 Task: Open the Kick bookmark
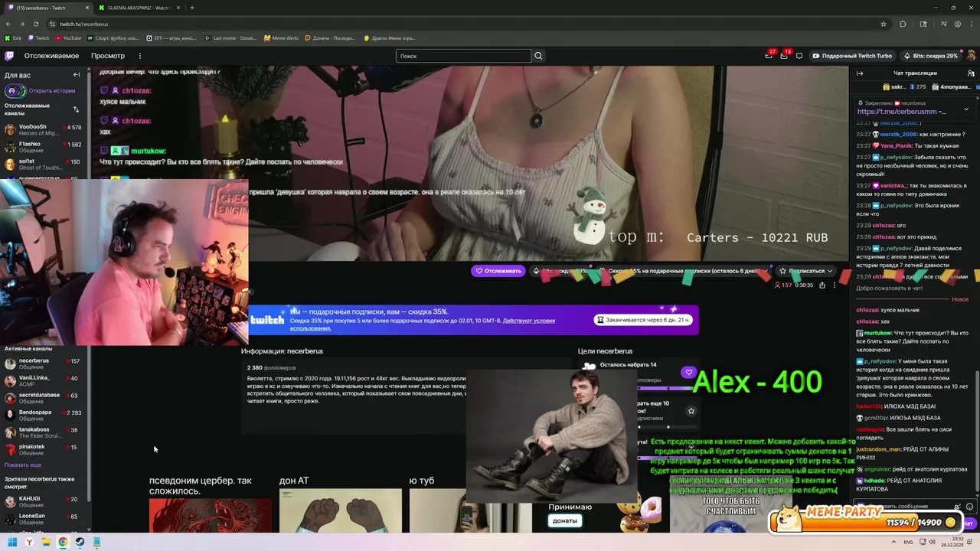15,37
